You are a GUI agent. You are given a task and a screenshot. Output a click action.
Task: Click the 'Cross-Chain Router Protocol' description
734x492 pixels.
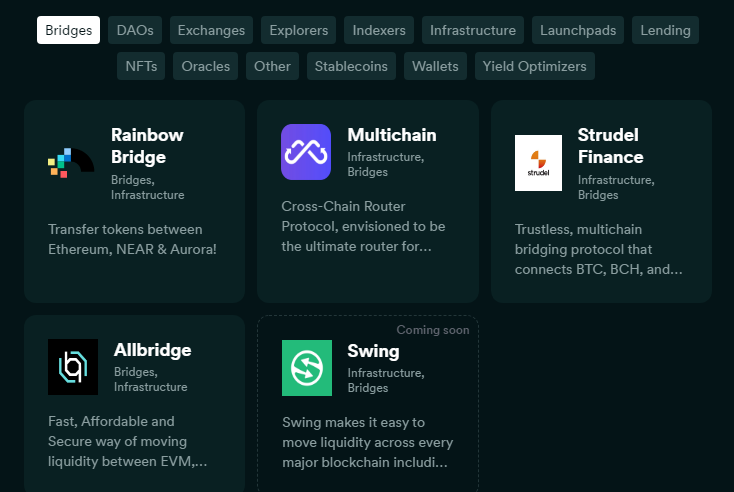click(363, 226)
